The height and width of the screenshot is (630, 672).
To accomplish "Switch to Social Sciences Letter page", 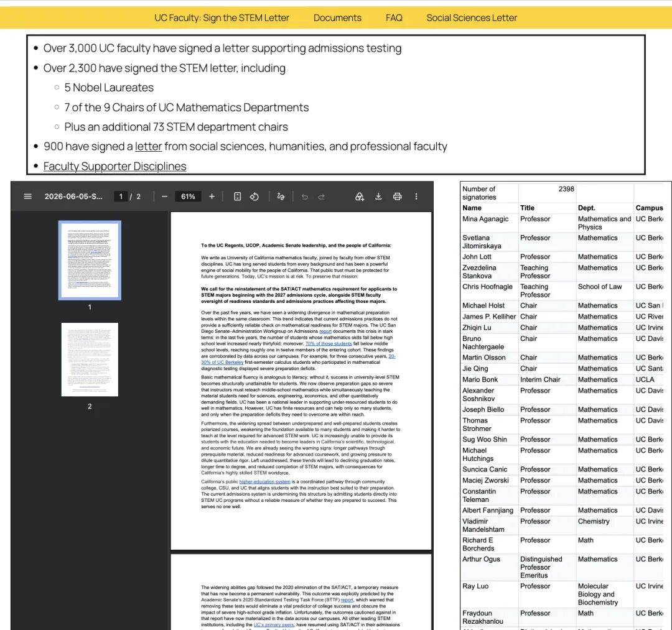I will (x=472, y=18).
